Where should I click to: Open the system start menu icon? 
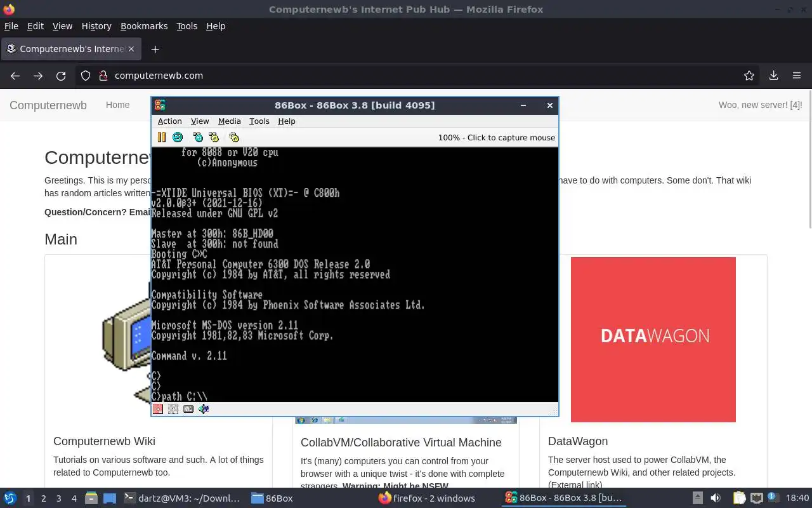point(10,498)
